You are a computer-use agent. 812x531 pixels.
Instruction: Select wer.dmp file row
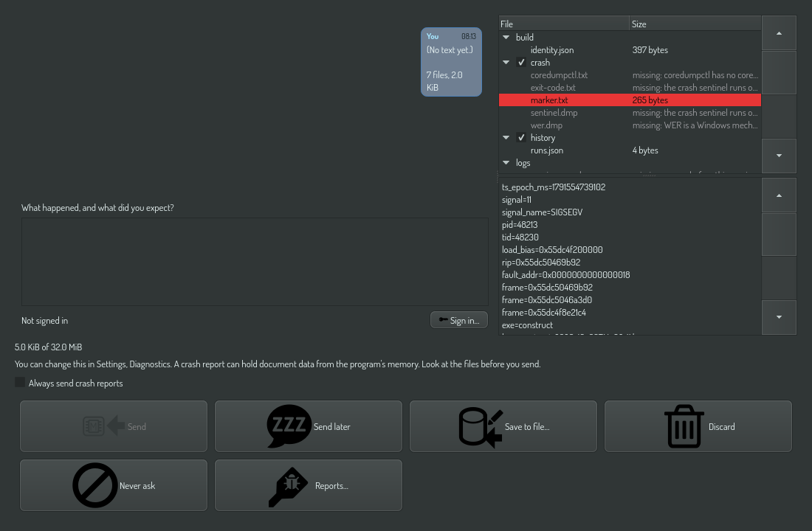630,125
